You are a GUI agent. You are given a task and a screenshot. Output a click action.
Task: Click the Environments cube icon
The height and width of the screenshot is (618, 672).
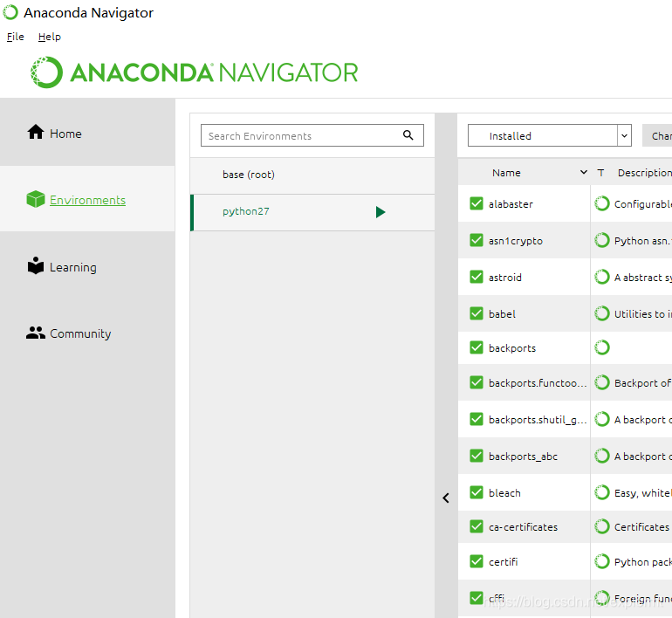(36, 199)
